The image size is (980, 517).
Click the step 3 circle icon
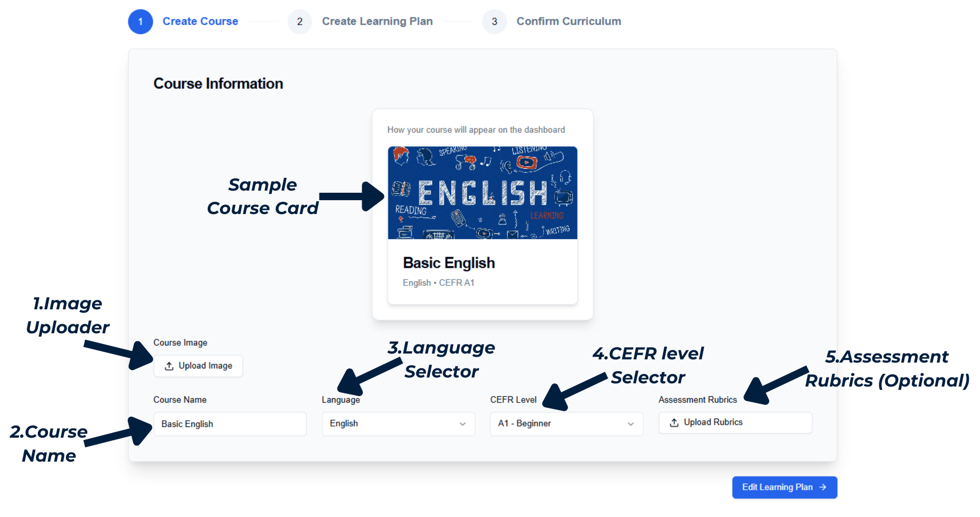[494, 22]
